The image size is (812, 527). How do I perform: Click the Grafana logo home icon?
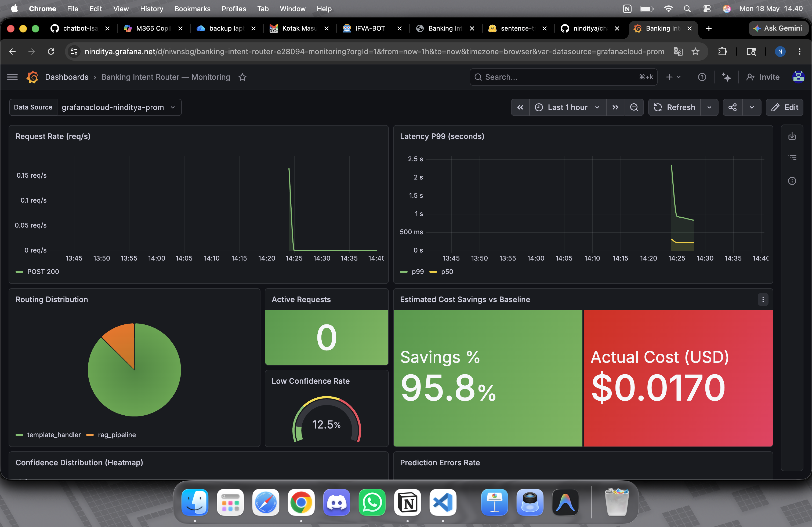click(32, 77)
